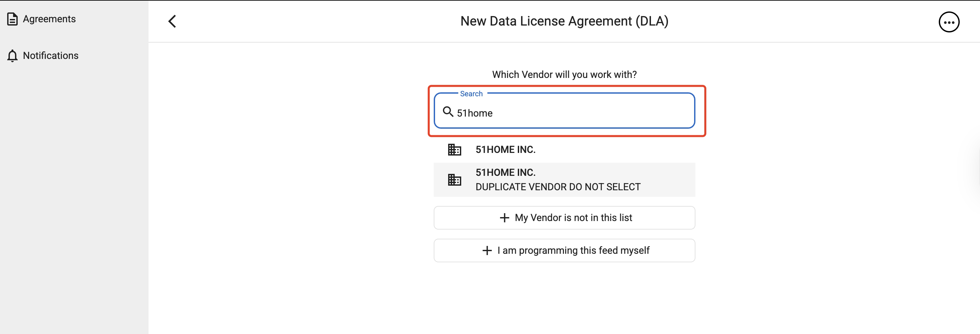The height and width of the screenshot is (334, 980).
Task: Select the second 51HOME INC. vendor name
Action: coord(505,173)
